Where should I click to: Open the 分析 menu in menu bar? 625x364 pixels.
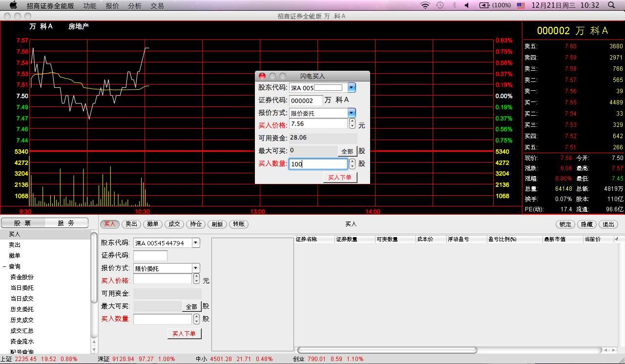pos(134,6)
